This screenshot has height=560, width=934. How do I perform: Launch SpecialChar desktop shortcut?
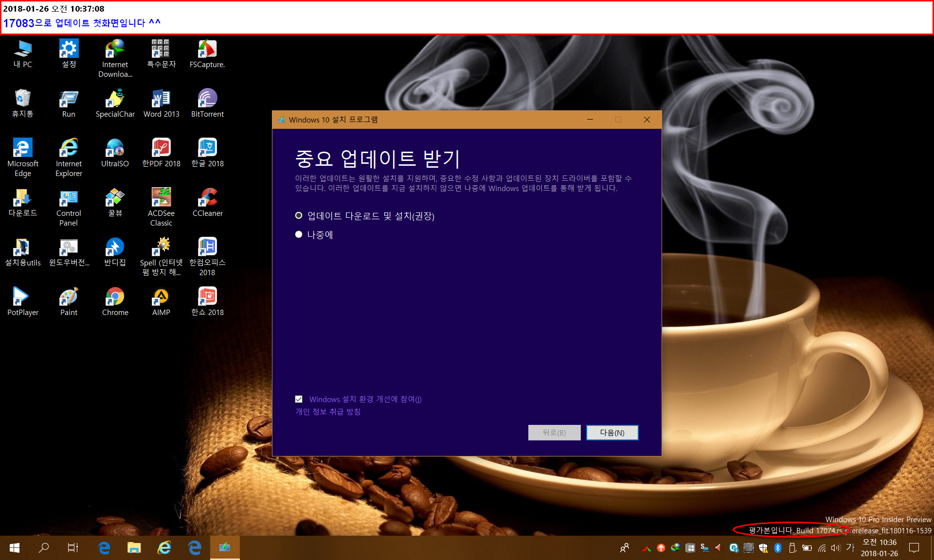pos(115,103)
